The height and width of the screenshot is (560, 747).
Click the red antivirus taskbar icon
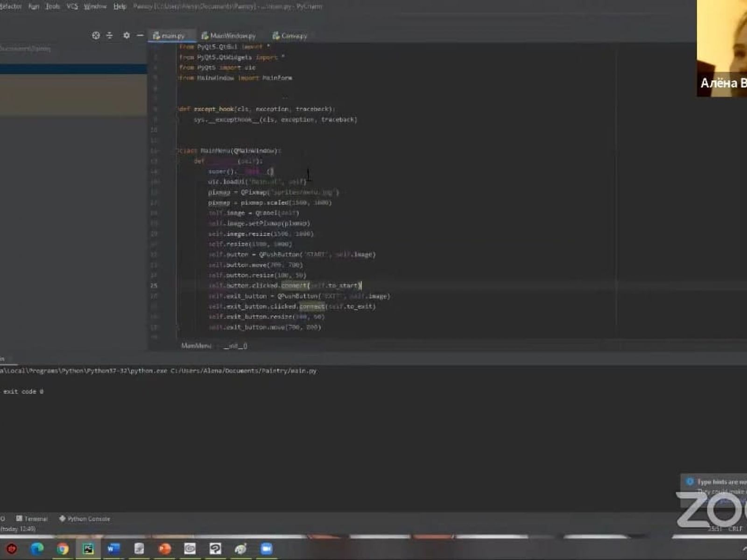[x=12, y=549]
